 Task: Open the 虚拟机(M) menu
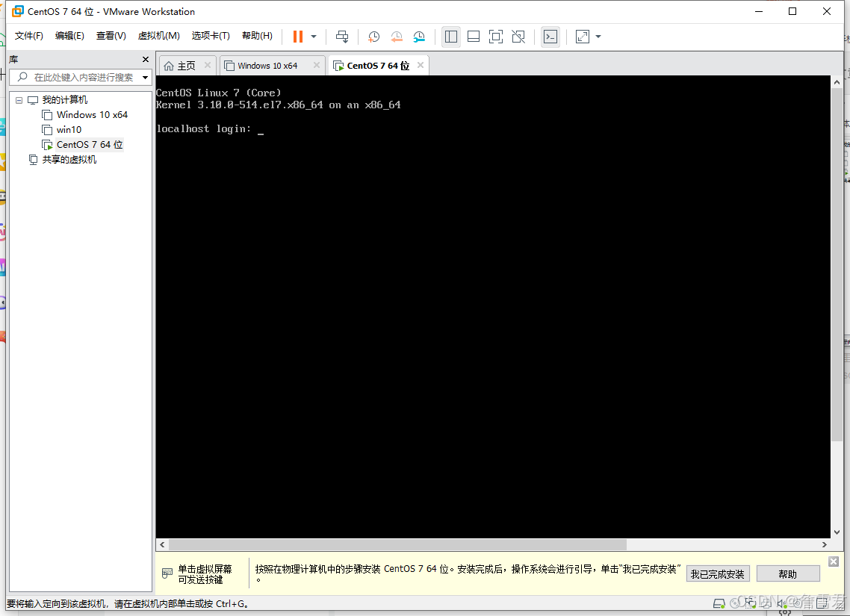tap(158, 36)
